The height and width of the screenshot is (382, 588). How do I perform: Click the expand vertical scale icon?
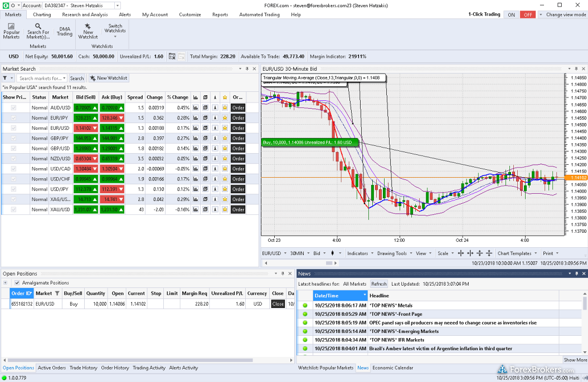[479, 253]
